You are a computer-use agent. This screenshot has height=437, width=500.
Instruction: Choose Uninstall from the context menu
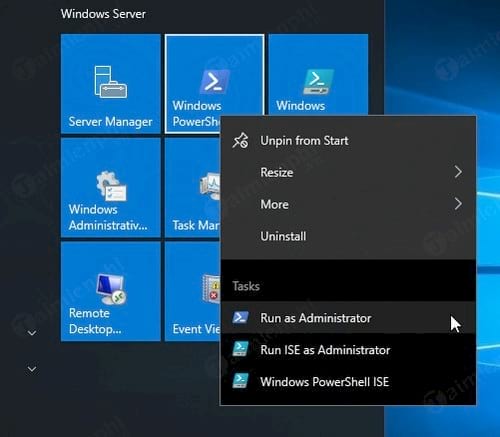click(x=348, y=236)
